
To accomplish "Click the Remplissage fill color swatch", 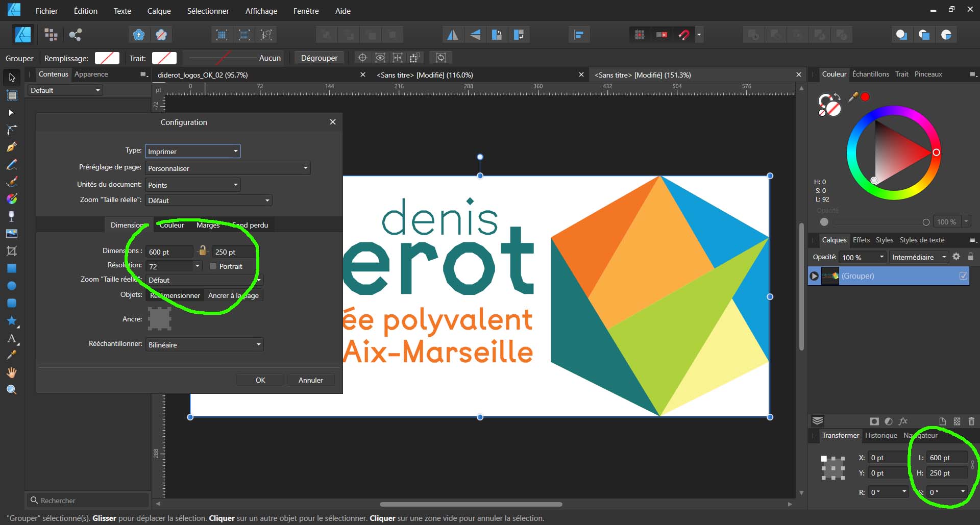I will (107, 58).
